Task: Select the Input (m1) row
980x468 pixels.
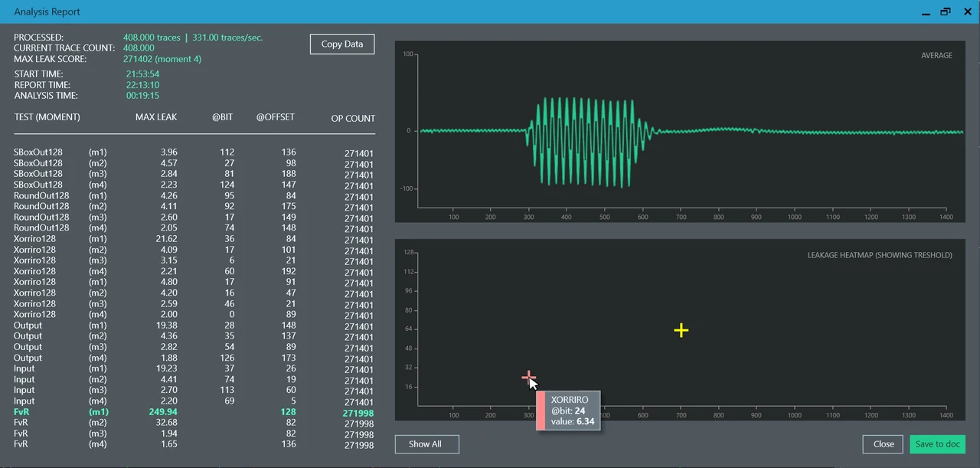Action: pos(194,368)
